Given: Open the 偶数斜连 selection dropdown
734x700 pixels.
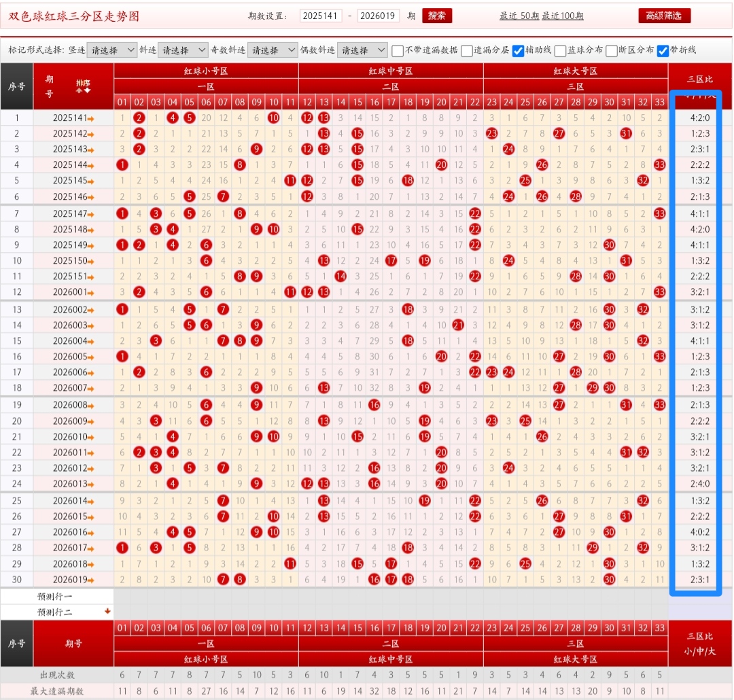Looking at the screenshot, I should pos(362,50).
